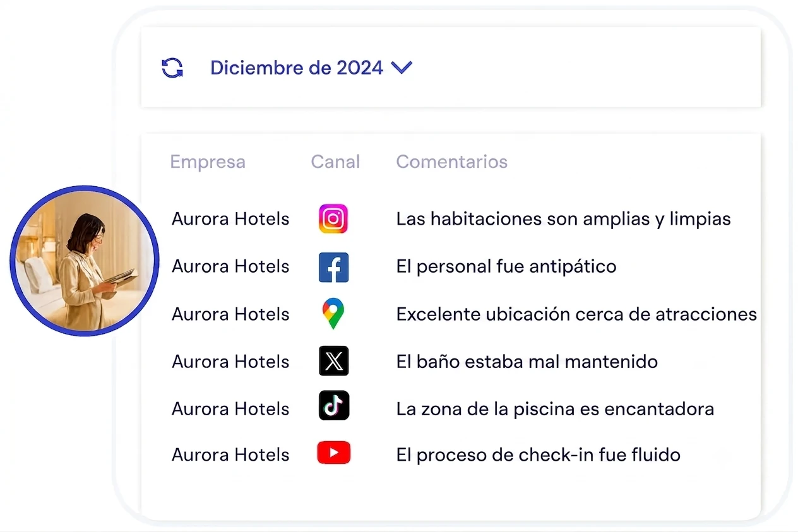The height and width of the screenshot is (532, 798).
Task: Click the X (Twitter) channel icon
Action: [333, 361]
